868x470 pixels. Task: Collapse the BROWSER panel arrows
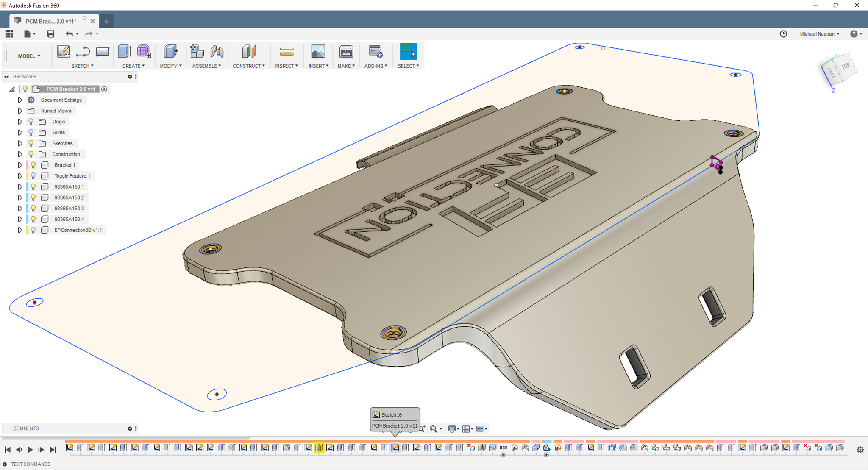(6, 76)
